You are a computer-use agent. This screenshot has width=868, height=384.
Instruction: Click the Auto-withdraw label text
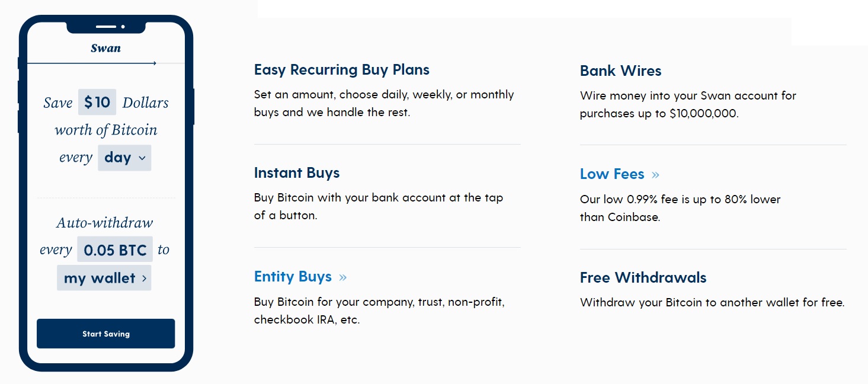coord(104,223)
